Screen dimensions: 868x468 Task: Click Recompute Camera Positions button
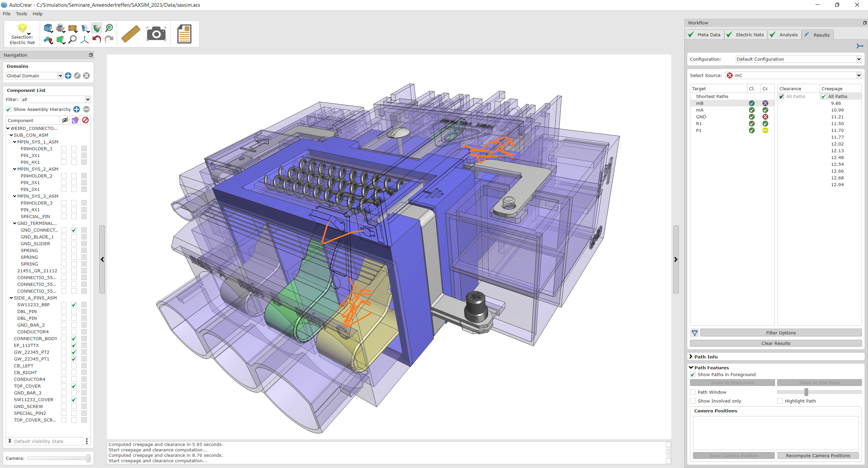[818, 455]
